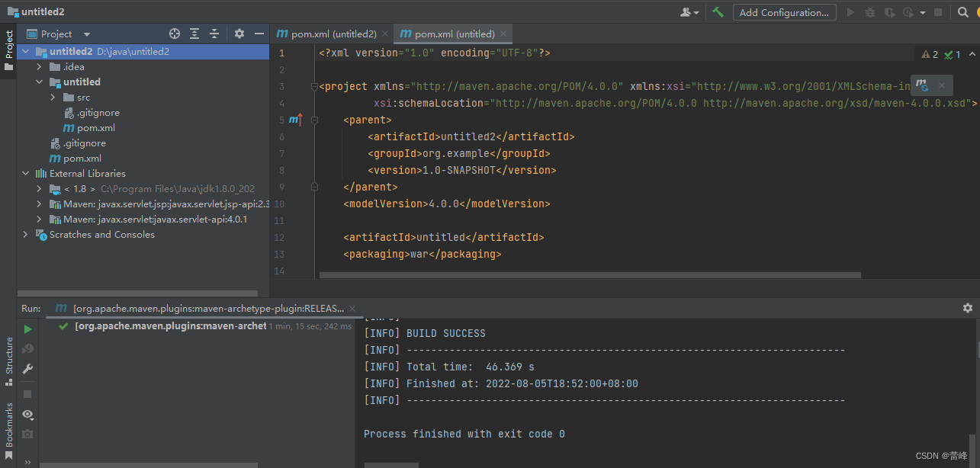Click Collapse All in Project panel
Image resolution: width=980 pixels, height=468 pixels.
click(214, 34)
